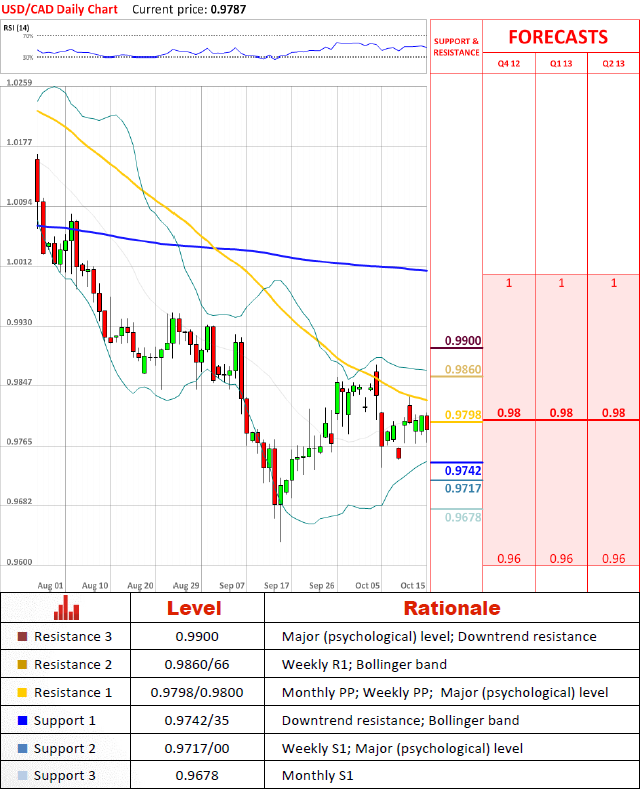640x789 pixels.
Task: Switch to the Q2 13 forecast column
Action: pyautogui.click(x=613, y=64)
